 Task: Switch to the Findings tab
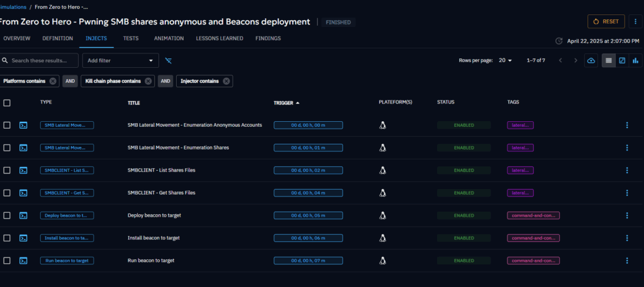pos(268,38)
